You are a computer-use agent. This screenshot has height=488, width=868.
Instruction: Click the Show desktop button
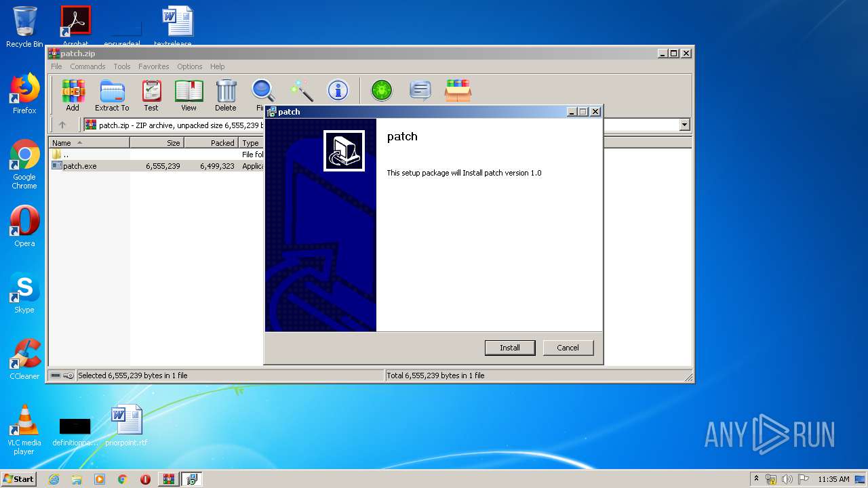click(861, 479)
